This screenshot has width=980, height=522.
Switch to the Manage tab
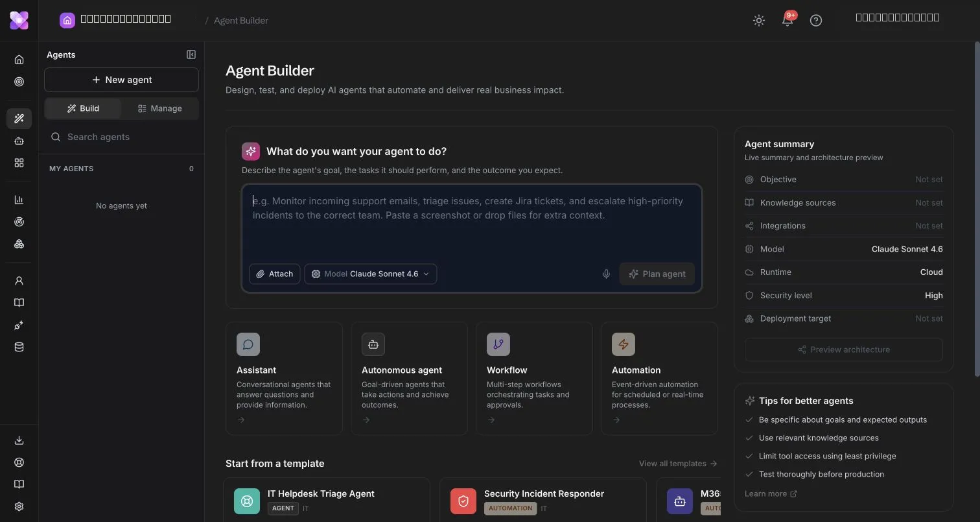coord(159,108)
